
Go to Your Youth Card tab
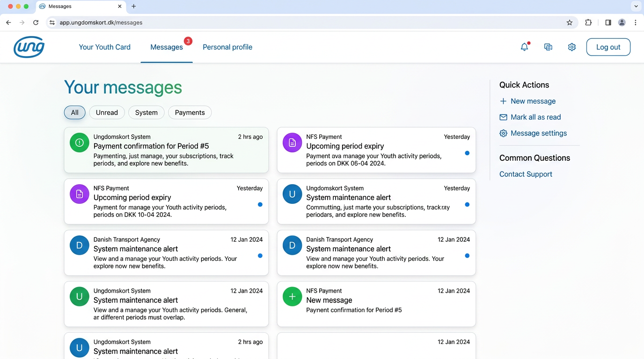pos(105,47)
